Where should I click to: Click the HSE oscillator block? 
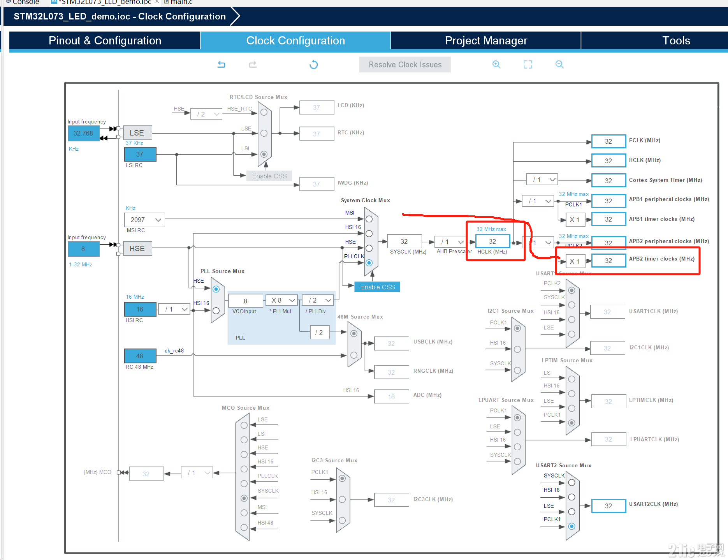pyautogui.click(x=137, y=248)
